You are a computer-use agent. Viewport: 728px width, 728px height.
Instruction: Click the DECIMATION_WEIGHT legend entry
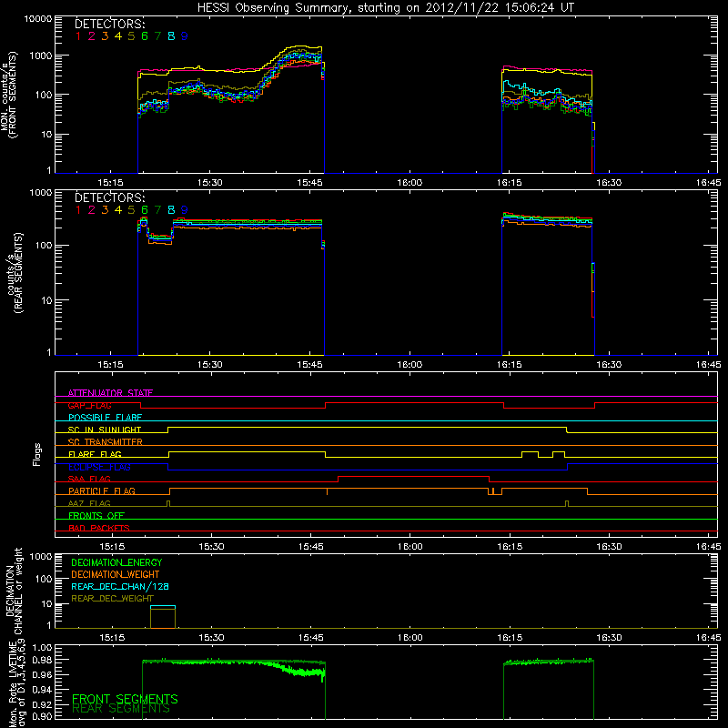click(x=116, y=574)
